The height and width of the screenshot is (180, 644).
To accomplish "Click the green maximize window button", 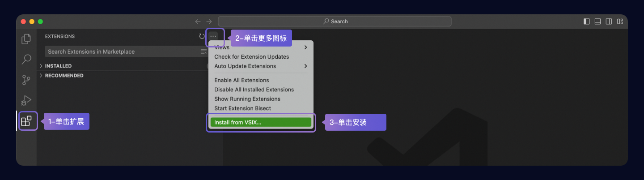I will (40, 21).
